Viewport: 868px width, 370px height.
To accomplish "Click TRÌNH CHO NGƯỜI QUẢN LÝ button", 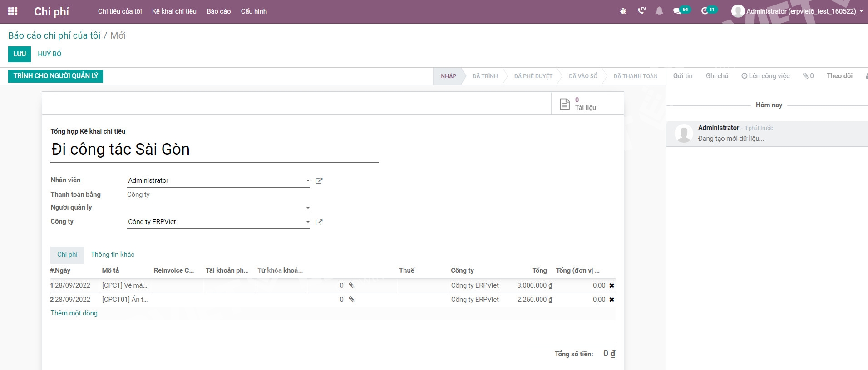I will coord(55,76).
